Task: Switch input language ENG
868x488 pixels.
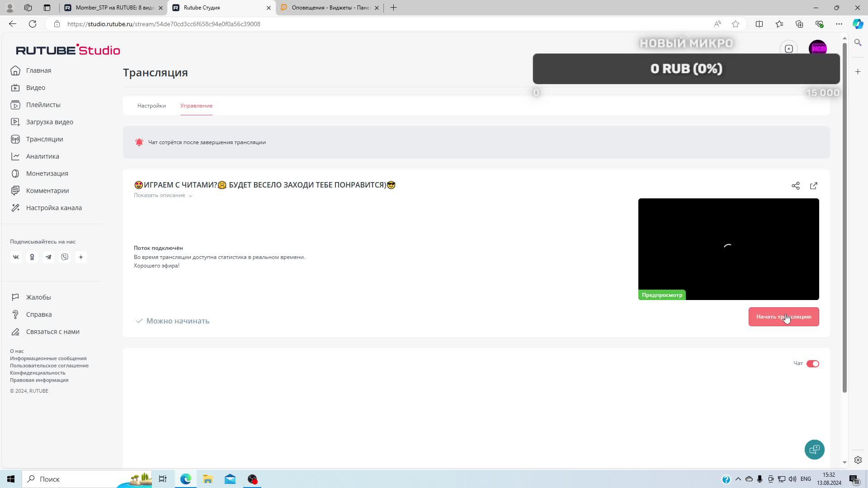Action: (806, 479)
